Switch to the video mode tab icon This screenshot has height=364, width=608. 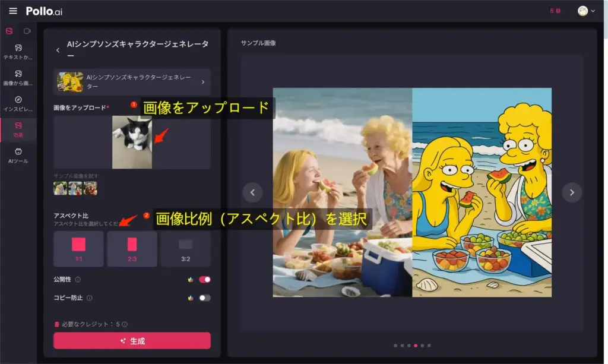pos(27,31)
